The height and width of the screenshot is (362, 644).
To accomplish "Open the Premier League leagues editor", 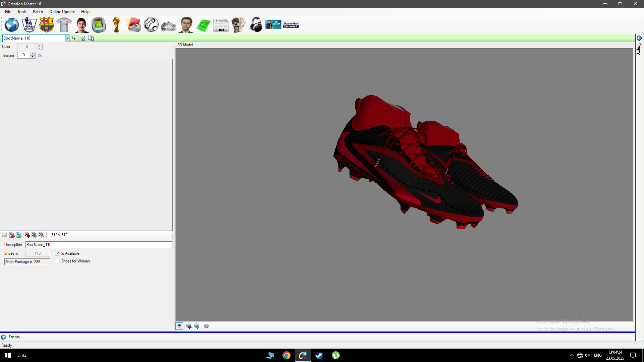I will 29,25.
